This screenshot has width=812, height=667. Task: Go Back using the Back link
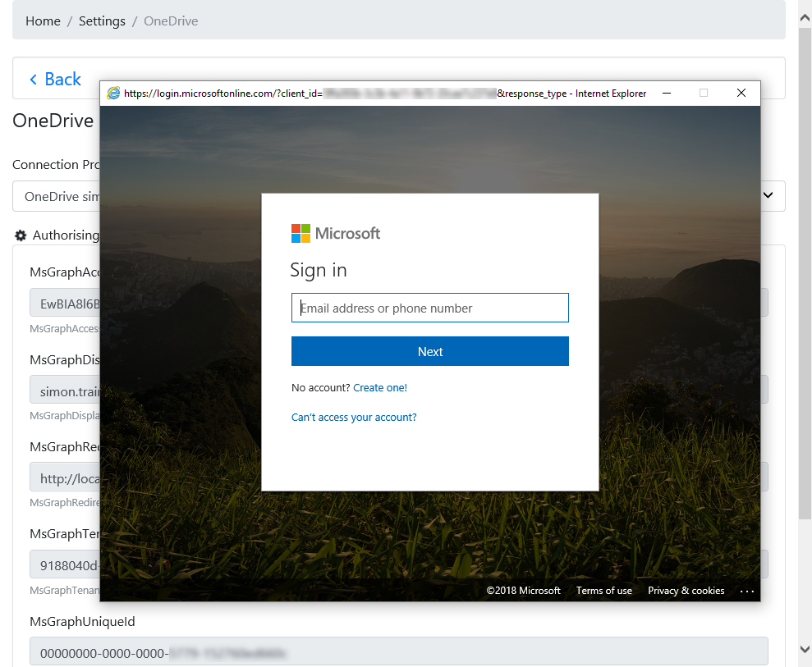click(55, 80)
